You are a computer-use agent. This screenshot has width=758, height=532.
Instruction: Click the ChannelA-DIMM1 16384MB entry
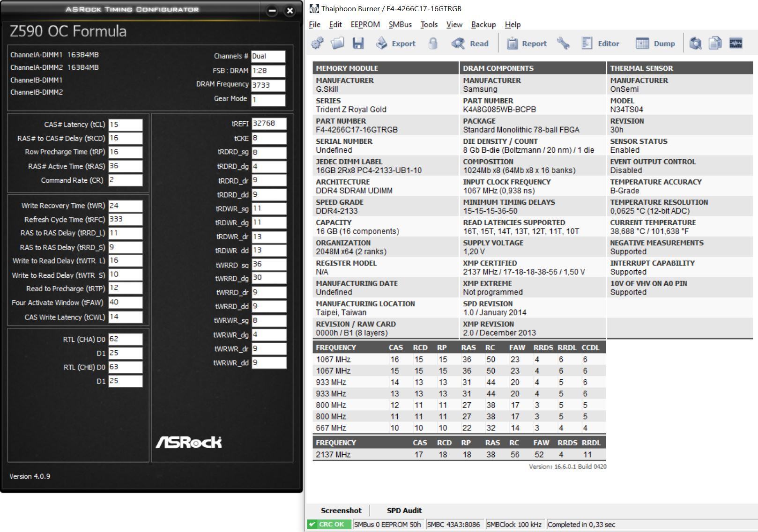54,55
